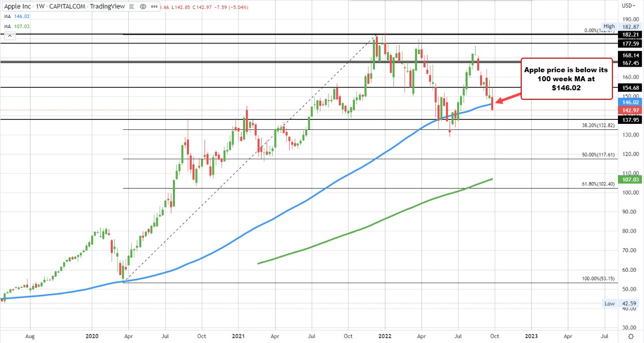Click the Apple Inc symbol title

click(17, 7)
